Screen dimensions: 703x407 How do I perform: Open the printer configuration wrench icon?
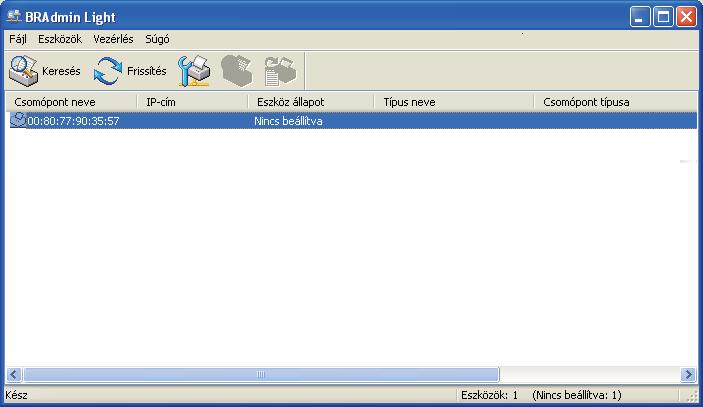[x=194, y=71]
